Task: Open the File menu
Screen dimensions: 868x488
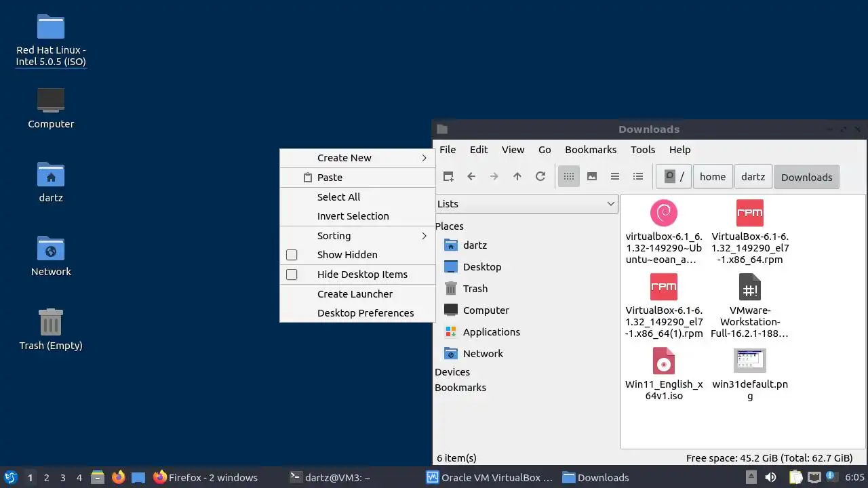Action: tap(448, 150)
